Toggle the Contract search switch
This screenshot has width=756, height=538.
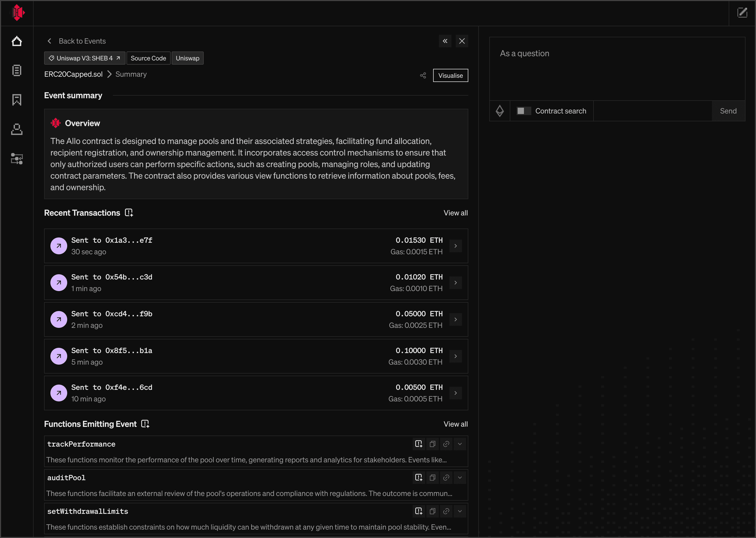pyautogui.click(x=524, y=111)
